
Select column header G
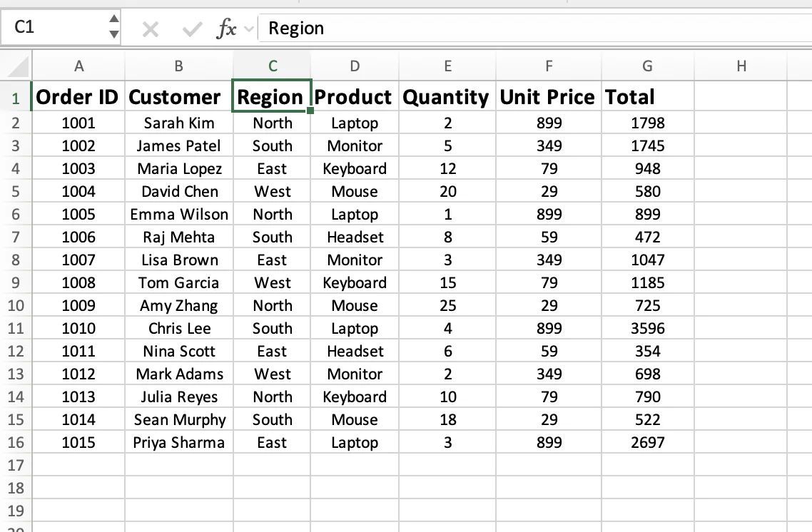point(646,65)
